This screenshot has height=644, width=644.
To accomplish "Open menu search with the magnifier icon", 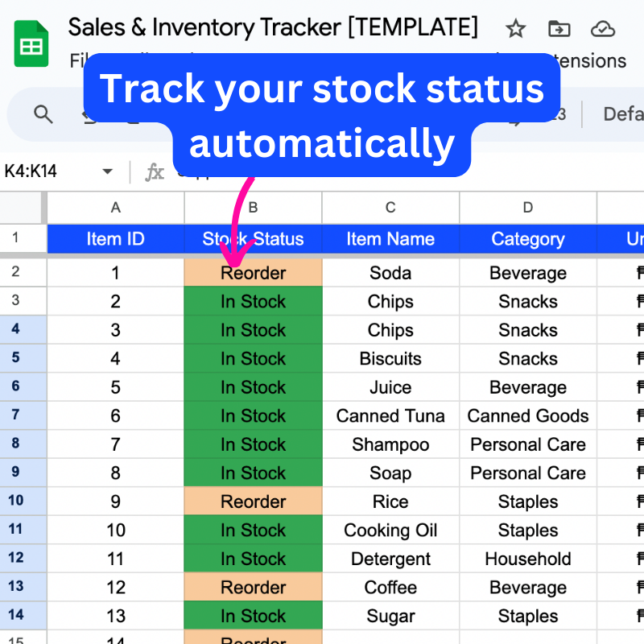I will (41, 114).
